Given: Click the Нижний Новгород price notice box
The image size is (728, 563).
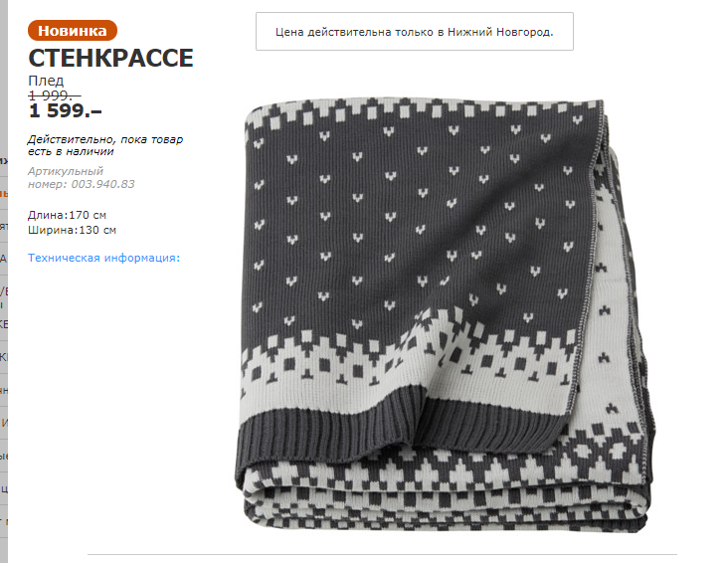Looking at the screenshot, I should point(415,32).
